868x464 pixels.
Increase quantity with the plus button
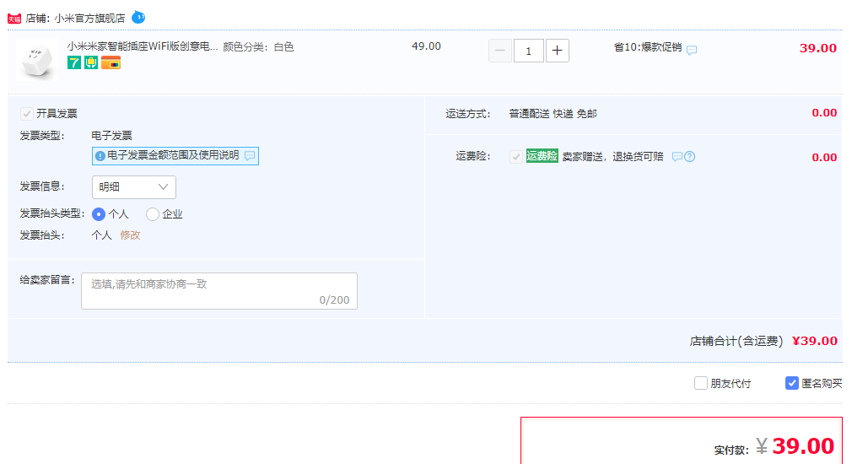point(558,51)
